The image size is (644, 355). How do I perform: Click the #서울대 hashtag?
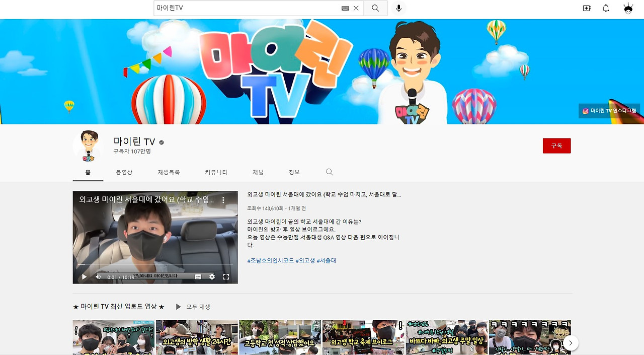click(326, 261)
